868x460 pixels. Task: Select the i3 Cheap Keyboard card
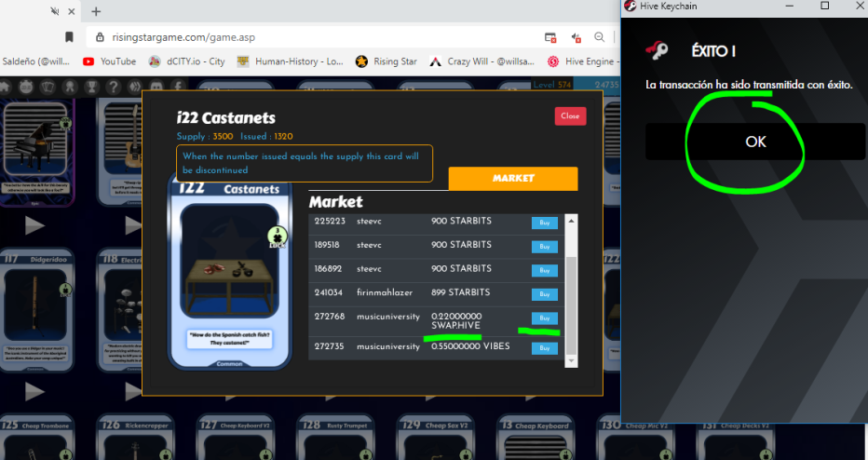[x=534, y=439]
